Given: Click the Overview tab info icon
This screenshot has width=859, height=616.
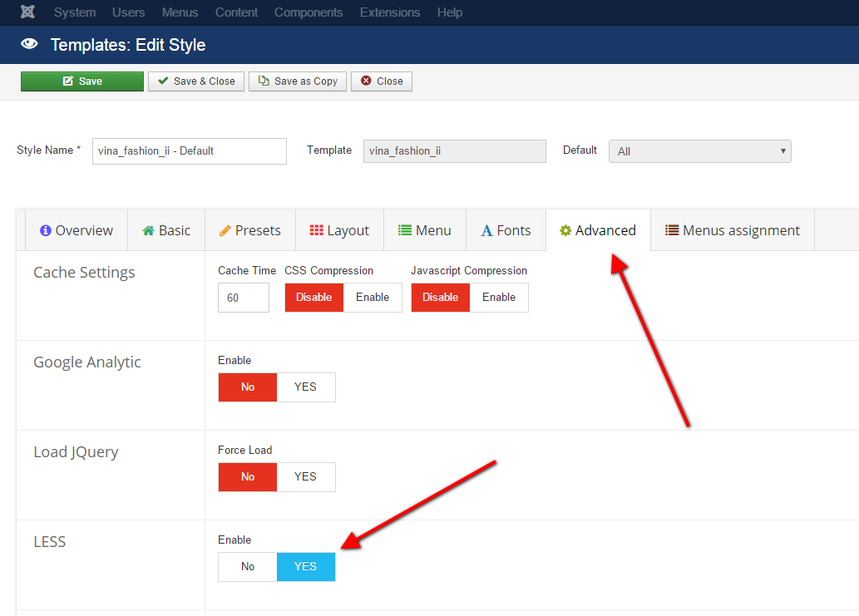Looking at the screenshot, I should (46, 231).
